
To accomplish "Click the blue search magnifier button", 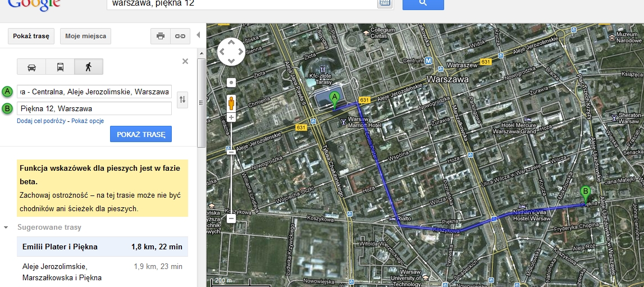I will coord(423,3).
